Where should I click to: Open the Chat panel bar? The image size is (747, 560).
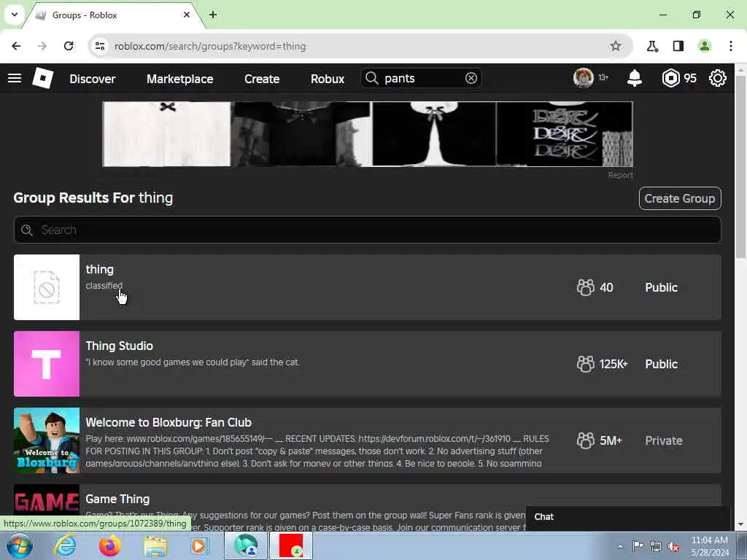point(628,517)
